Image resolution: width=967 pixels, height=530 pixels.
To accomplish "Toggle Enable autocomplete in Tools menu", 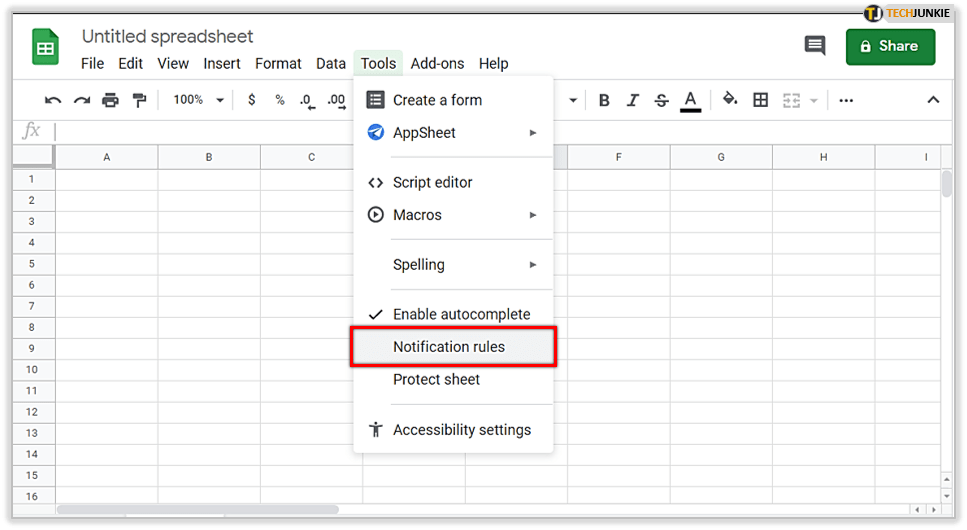I will click(x=461, y=314).
